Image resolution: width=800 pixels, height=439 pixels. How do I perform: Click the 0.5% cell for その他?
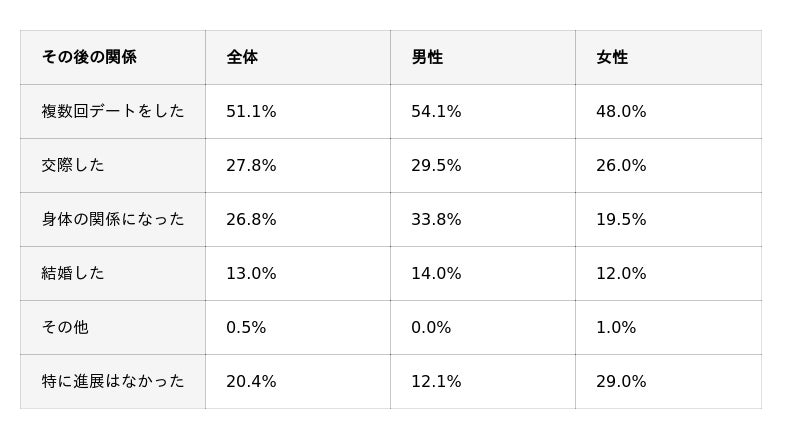[x=298, y=328]
